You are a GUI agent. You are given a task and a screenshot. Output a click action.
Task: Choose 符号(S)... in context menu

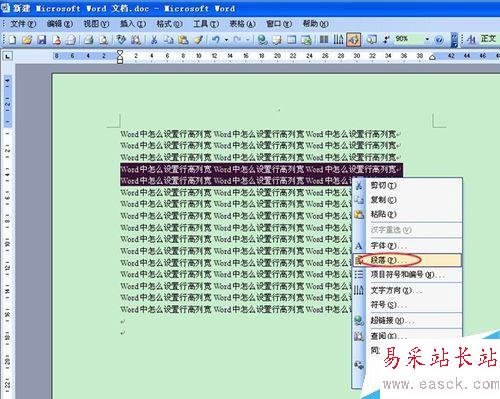[407, 305]
